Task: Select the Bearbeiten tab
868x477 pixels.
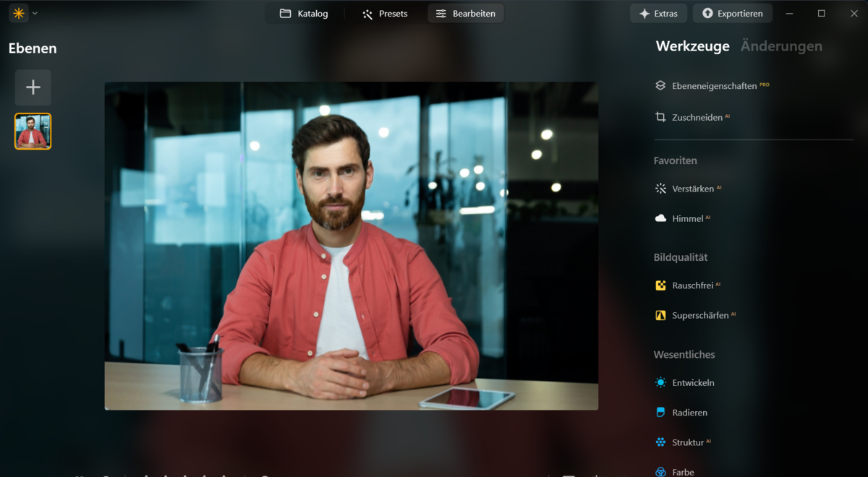Action: (465, 13)
